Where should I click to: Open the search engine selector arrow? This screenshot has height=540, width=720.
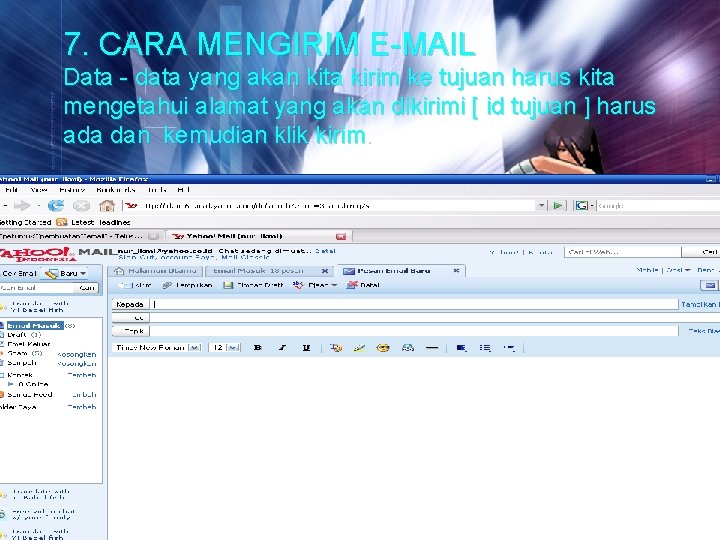(592, 206)
